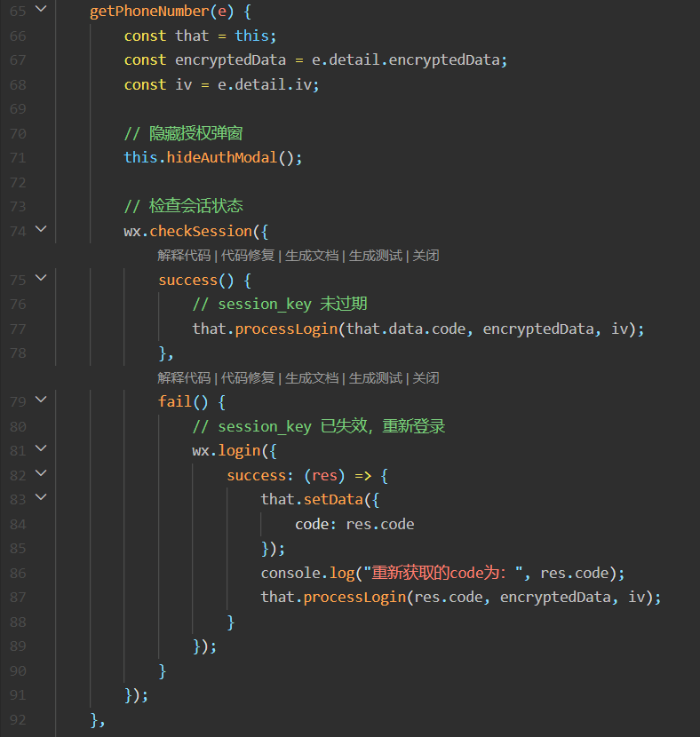Place cursor on hideAuthModal method call
700x737 pixels.
(222, 157)
